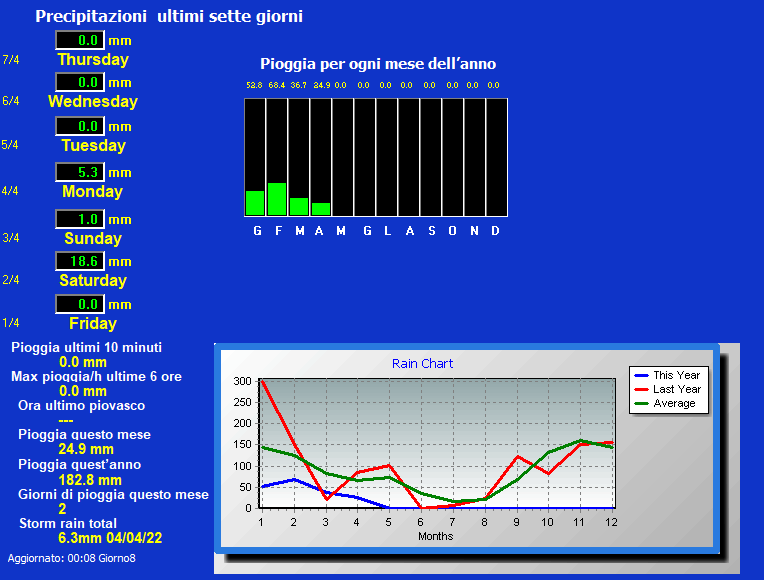This screenshot has height=580, width=764.
Task: Select the January green bar in monthly chart
Action: point(255,203)
